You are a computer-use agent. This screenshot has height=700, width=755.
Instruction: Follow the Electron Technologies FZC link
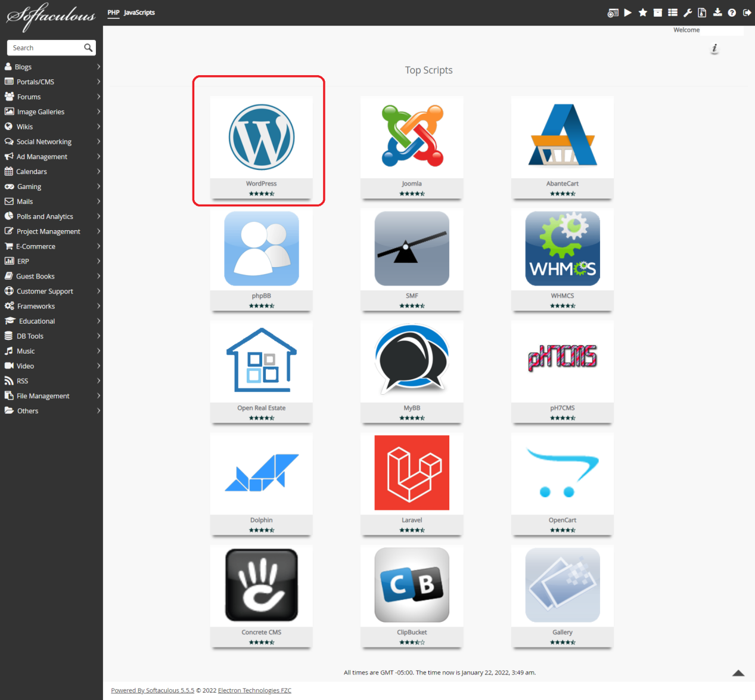pyautogui.click(x=254, y=690)
